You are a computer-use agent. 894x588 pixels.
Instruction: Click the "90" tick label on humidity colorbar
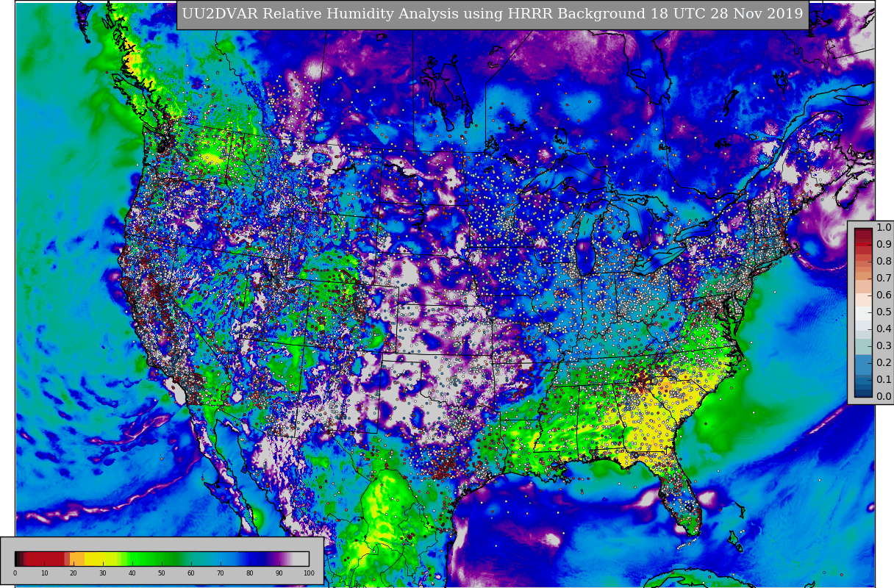[279, 573]
